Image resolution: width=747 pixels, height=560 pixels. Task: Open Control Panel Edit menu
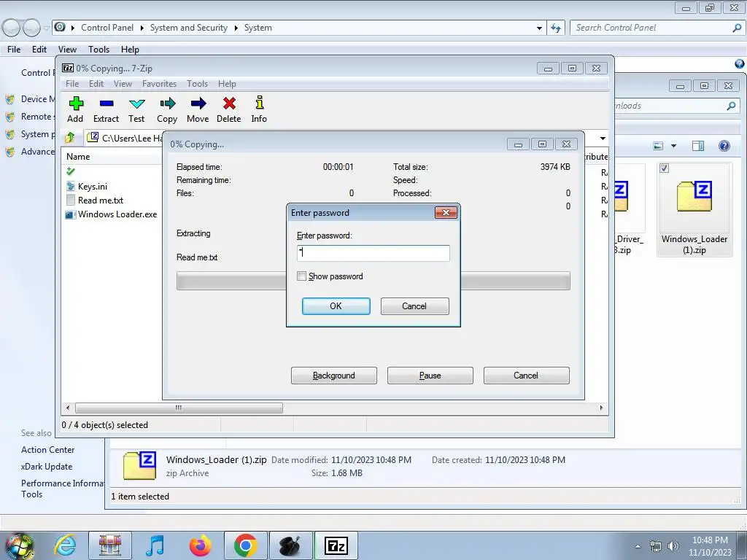pyautogui.click(x=39, y=50)
